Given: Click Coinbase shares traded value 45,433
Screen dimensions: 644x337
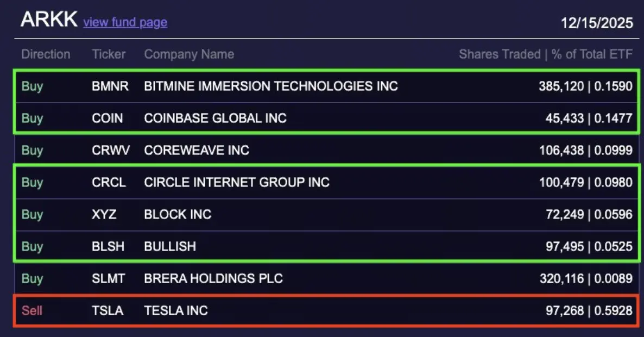Looking at the screenshot, I should (x=564, y=118).
